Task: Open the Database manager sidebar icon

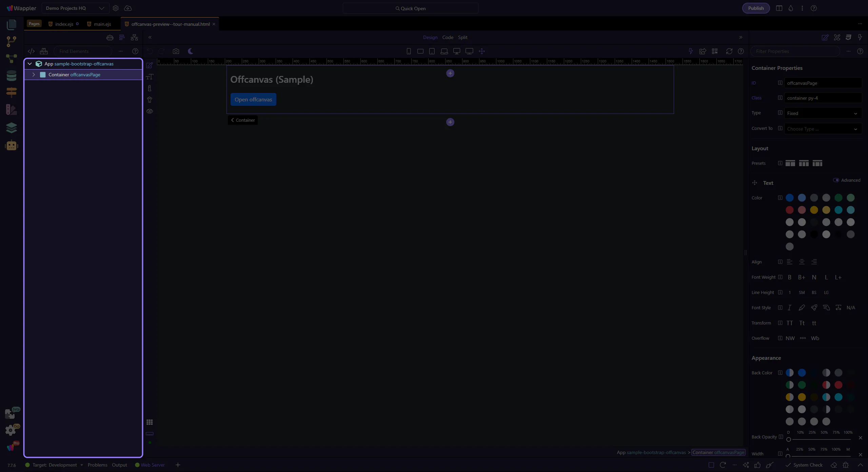Action: 11,76
